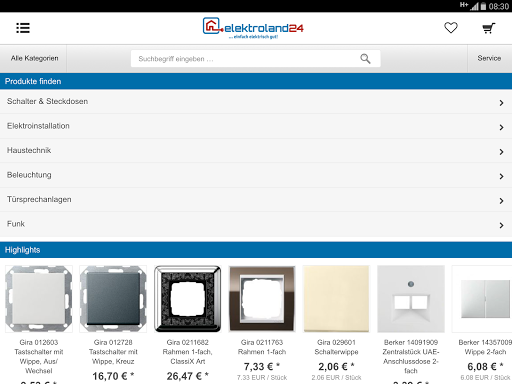512x384 pixels.
Task: Open the hamburger list menu icon
Action: [23, 28]
